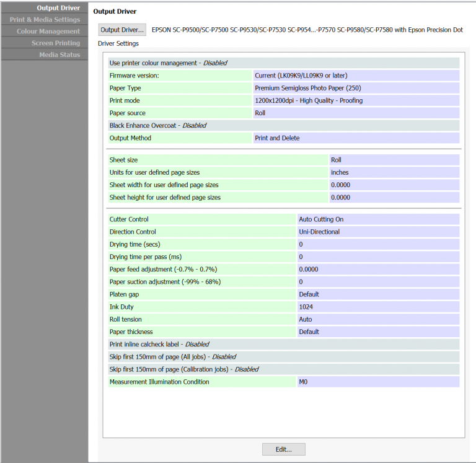The image size is (476, 463).
Task: Switch to Colour Management tab
Action: (x=45, y=31)
